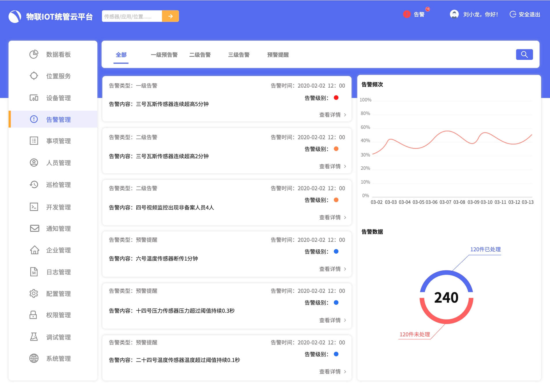Screen dimensions: 550x392
Task: Select the red alarm level dot on first alert
Action: 337,98
